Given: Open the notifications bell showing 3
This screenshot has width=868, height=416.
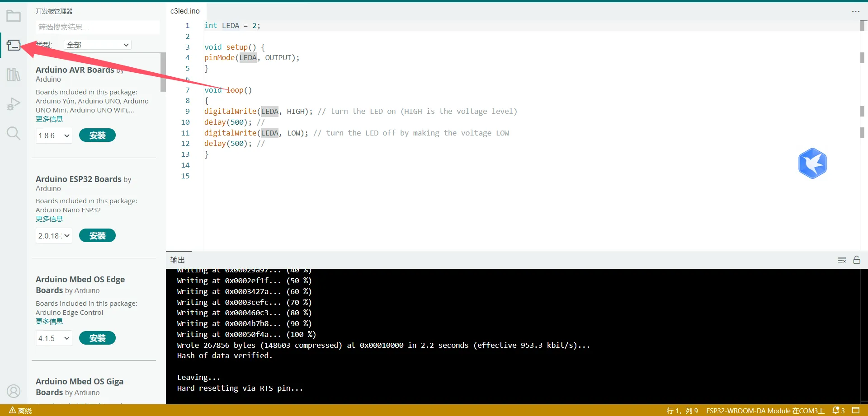Looking at the screenshot, I should click(838, 410).
